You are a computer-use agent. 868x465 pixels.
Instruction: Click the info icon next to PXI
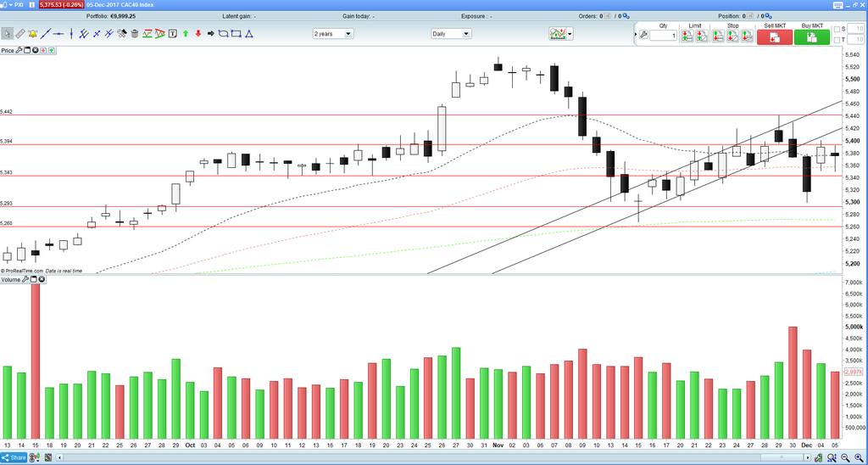click(x=31, y=5)
